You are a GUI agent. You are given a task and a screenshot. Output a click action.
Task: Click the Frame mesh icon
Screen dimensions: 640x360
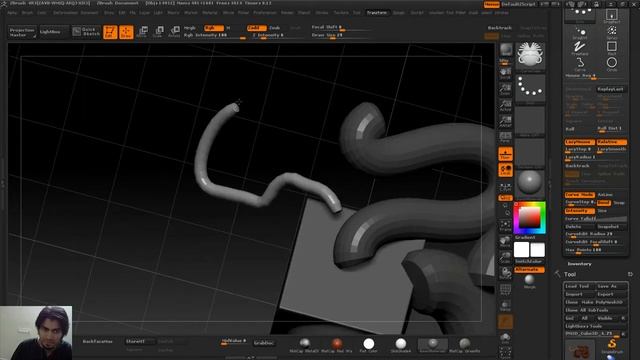506,226
